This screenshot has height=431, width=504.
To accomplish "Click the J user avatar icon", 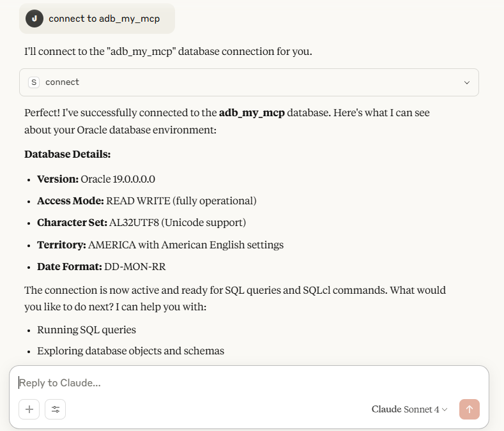I will [34, 19].
